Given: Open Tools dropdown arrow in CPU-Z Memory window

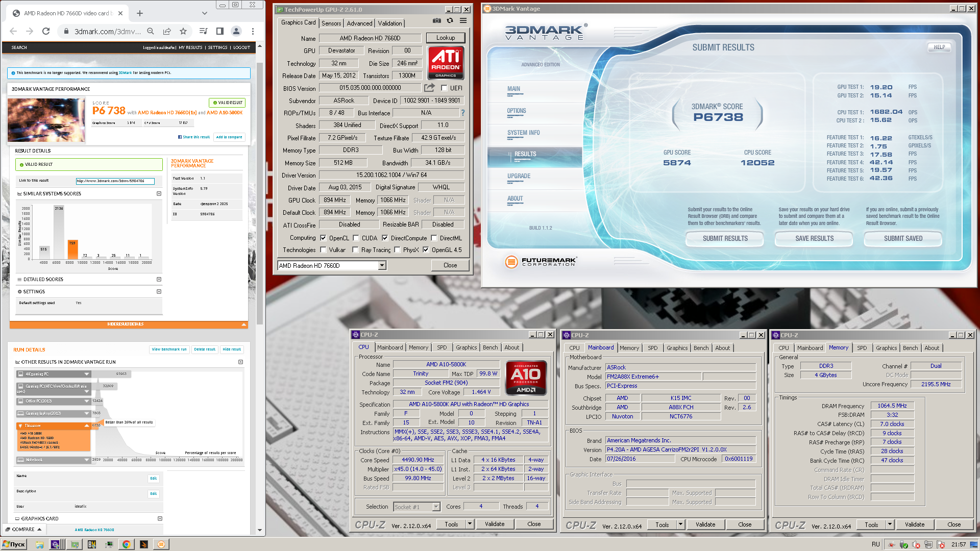Looking at the screenshot, I should (890, 524).
